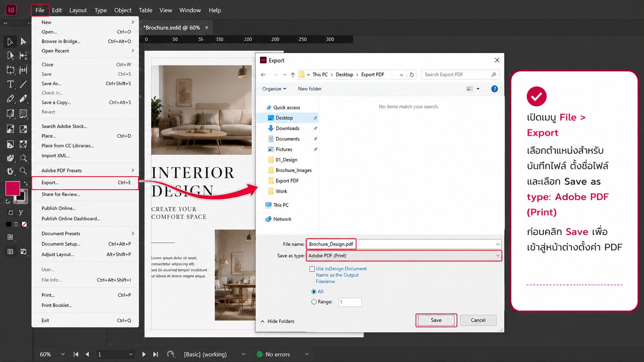This screenshot has height=362, width=644.
Task: Select the Pencil tool
Action: [x=10, y=99]
